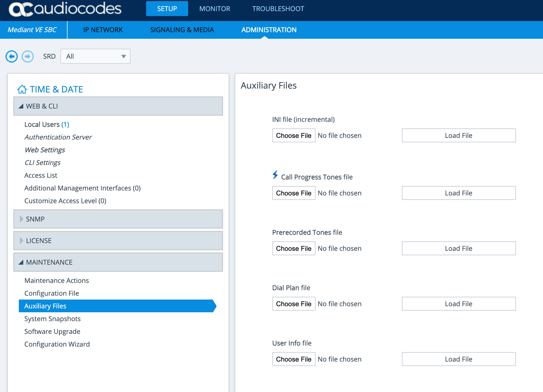Open the TIME & DATE link
Viewport: 543px width, 392px height.
pyautogui.click(x=56, y=89)
